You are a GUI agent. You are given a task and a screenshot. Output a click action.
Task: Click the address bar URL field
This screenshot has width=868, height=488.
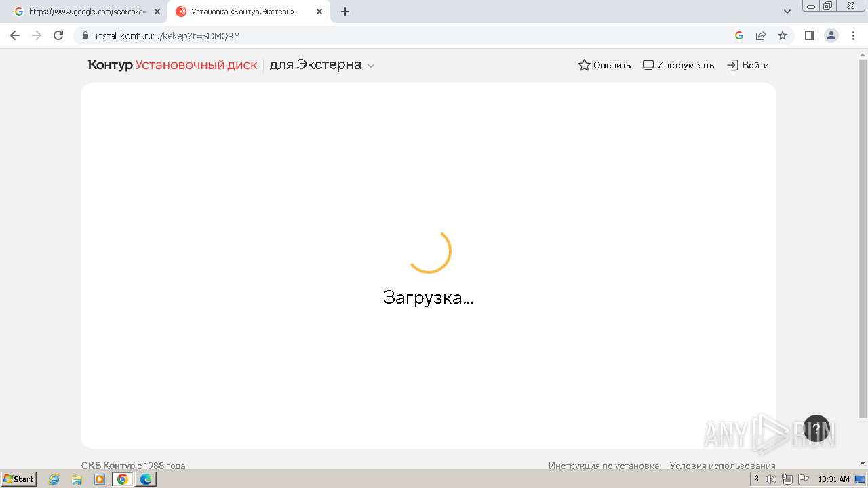[x=407, y=36]
